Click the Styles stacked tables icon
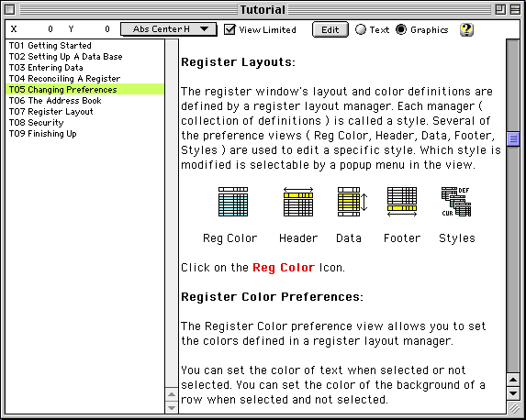The height and width of the screenshot is (420, 526). point(456,202)
